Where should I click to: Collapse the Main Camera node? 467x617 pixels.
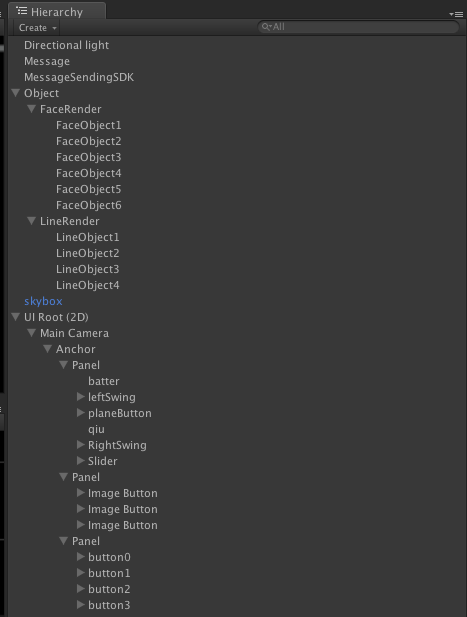click(31, 333)
